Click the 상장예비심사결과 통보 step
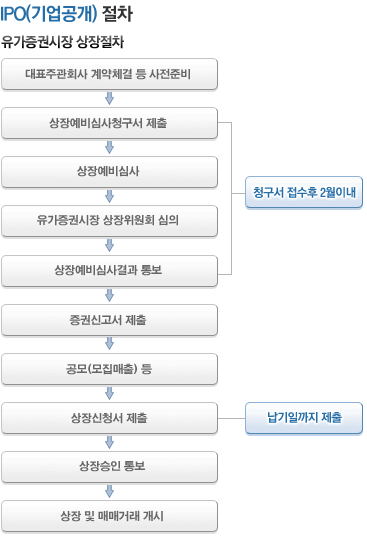This screenshot has width=367, height=539. click(x=109, y=271)
